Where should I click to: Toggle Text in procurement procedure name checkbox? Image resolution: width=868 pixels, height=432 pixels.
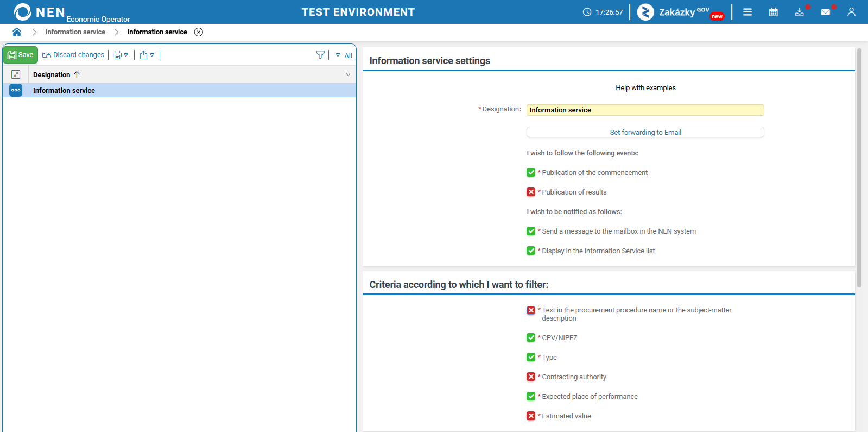click(531, 310)
